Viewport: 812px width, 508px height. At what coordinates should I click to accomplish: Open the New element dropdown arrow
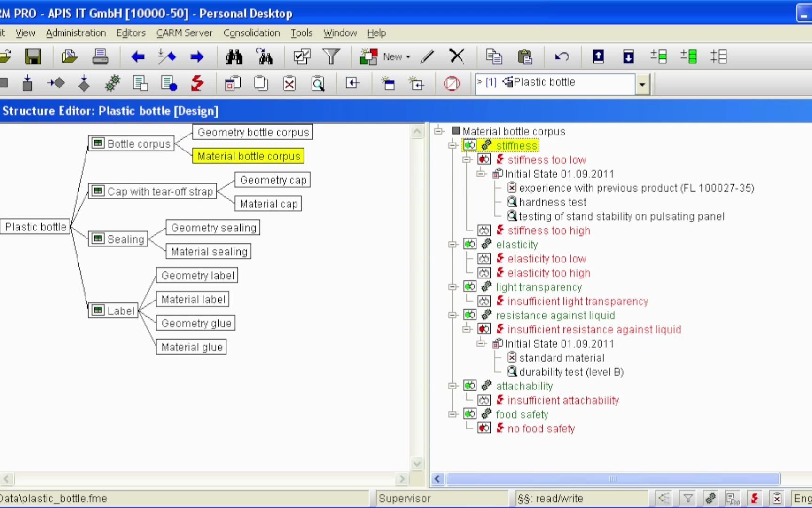click(408, 57)
